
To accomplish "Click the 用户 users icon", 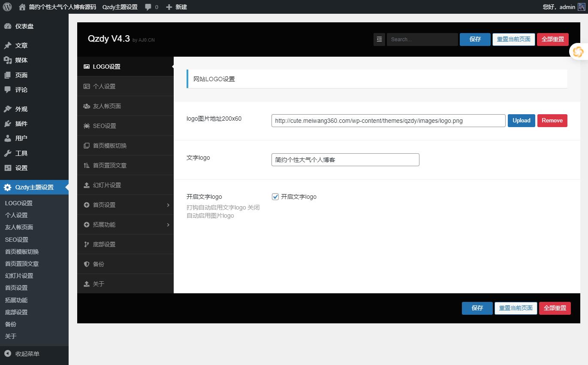I will [8, 138].
